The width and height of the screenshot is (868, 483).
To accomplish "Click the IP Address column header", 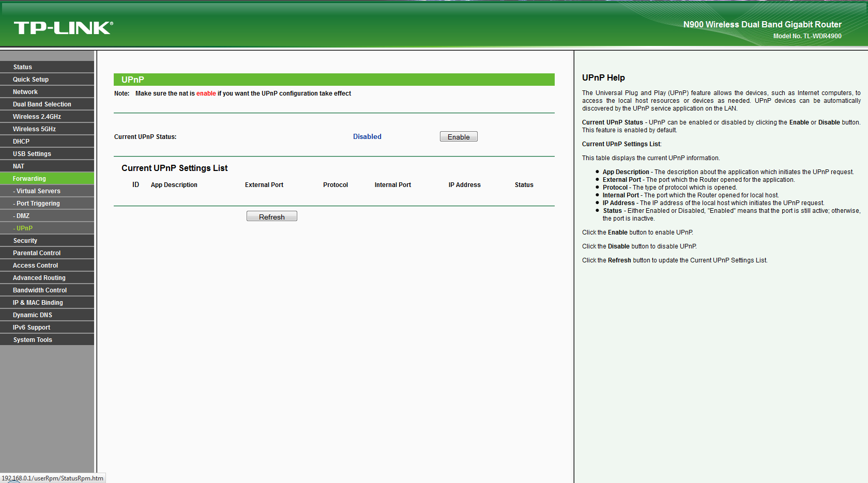I will pos(465,185).
